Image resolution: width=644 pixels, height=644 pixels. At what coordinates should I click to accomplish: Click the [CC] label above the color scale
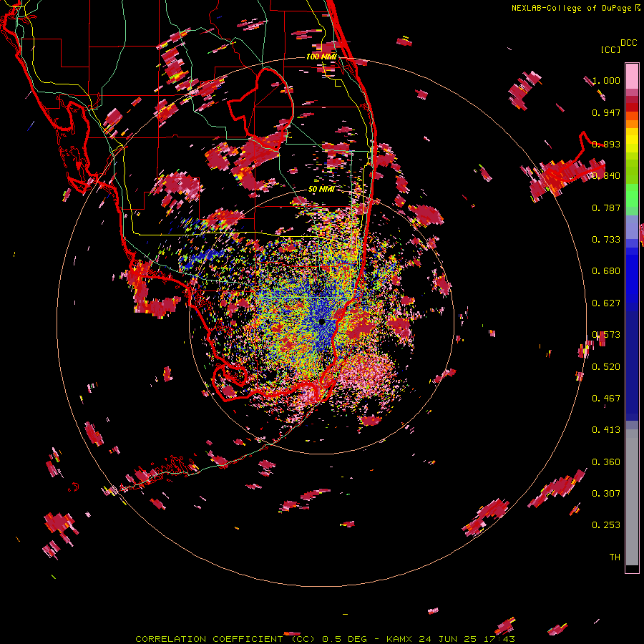[610, 49]
